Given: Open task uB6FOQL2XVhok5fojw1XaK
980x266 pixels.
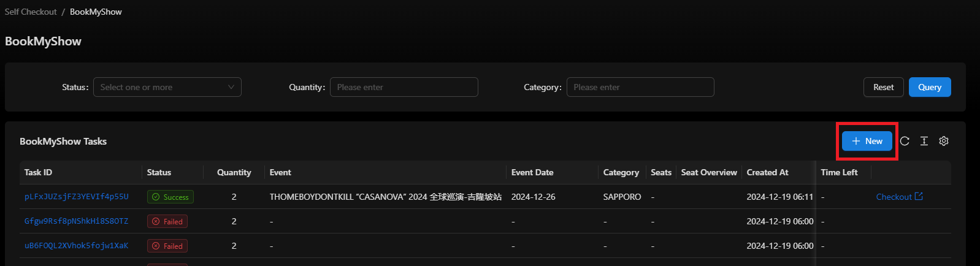Looking at the screenshot, I should pyautogui.click(x=77, y=246).
